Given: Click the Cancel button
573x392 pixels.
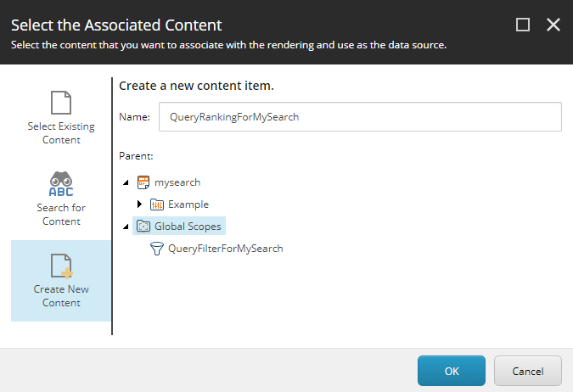Looking at the screenshot, I should point(528,371).
